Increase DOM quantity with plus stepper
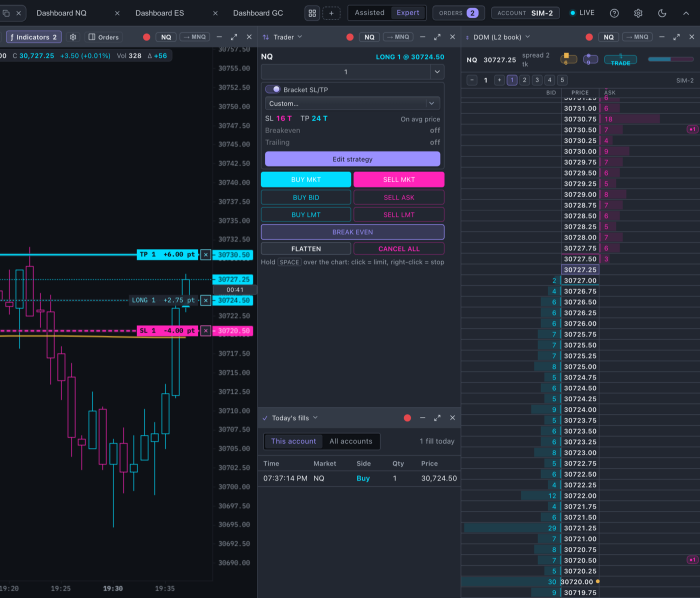The image size is (700, 598). point(499,80)
